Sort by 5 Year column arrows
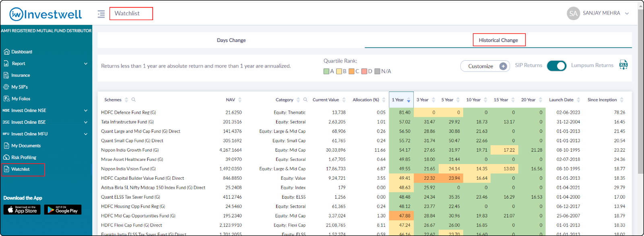 tap(458, 100)
